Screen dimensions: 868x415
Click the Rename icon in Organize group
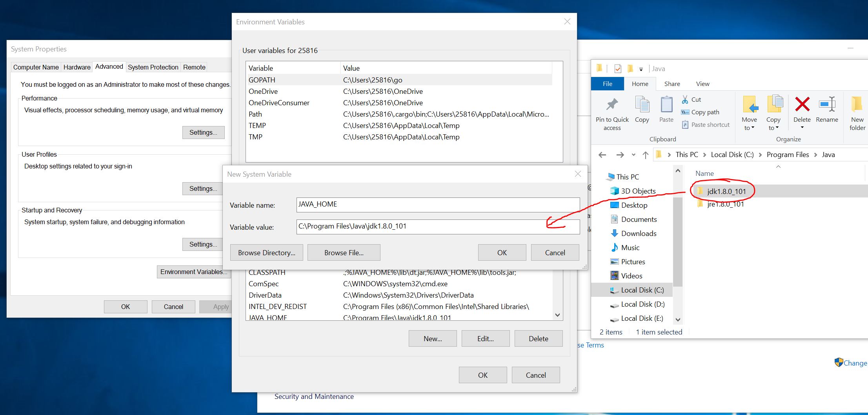[827, 104]
